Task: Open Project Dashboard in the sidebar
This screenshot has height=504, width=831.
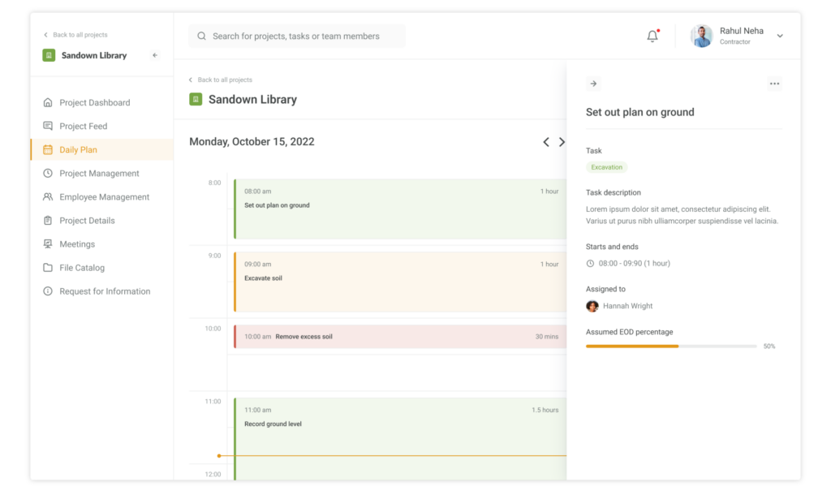Action: (x=94, y=103)
